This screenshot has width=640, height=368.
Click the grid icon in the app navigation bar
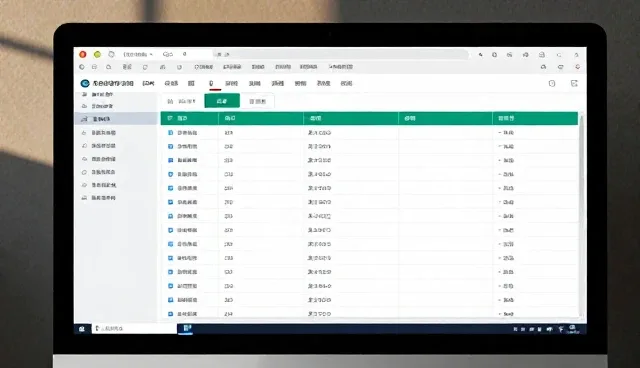pos(191,83)
